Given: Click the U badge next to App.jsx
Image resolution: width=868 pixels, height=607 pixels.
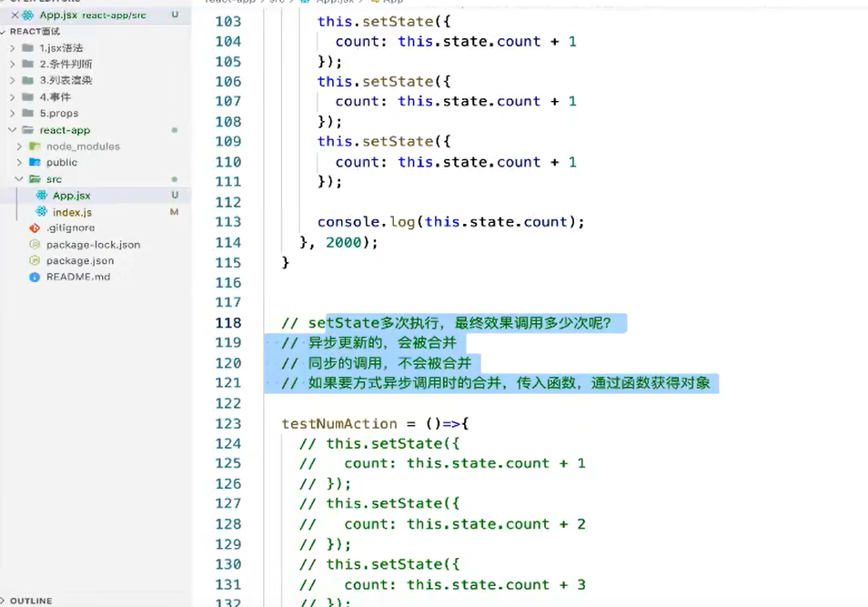Looking at the screenshot, I should click(x=175, y=196).
